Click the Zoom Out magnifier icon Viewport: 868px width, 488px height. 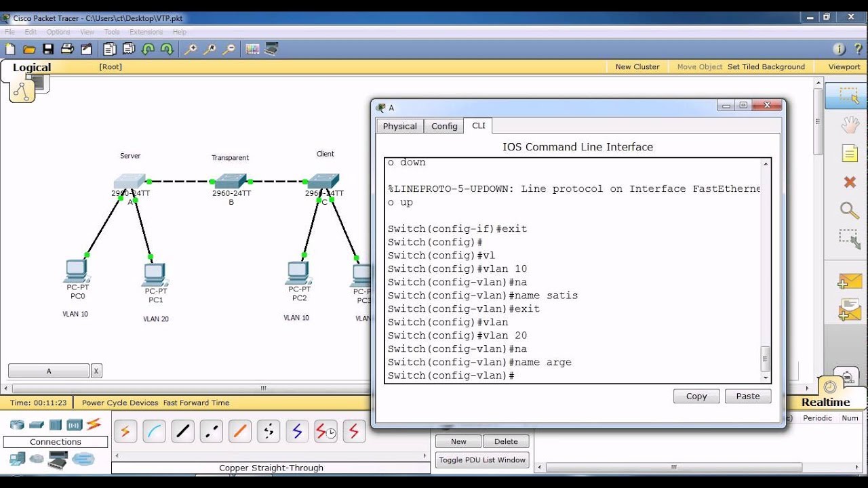click(x=229, y=49)
